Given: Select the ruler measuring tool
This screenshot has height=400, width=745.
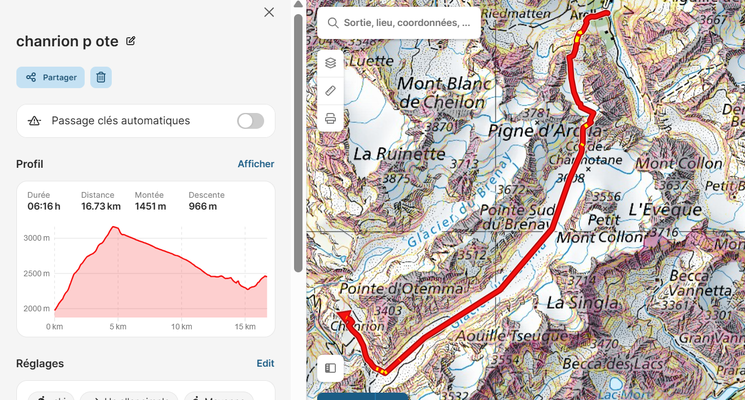Looking at the screenshot, I should pos(330,91).
